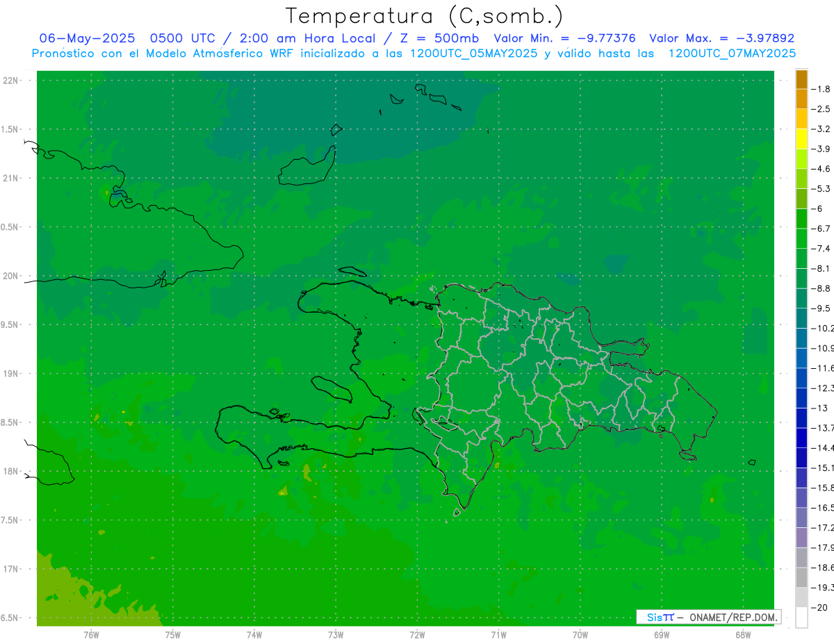Select the teal swatch between -9.5 and -10.2

click(x=801, y=317)
